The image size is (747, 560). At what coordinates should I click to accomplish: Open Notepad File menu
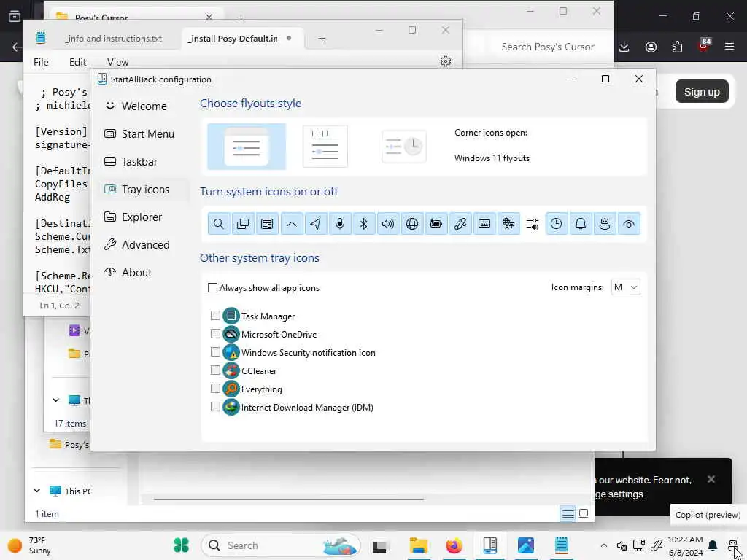41,62
